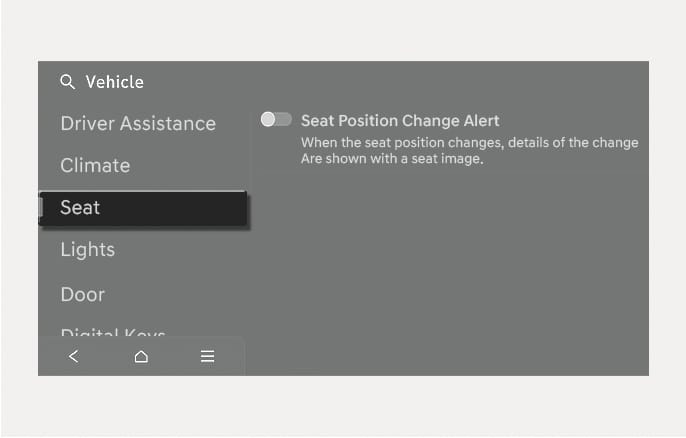Toggle the Seat Position Change Alert switch
The width and height of the screenshot is (686, 438).
276,120
